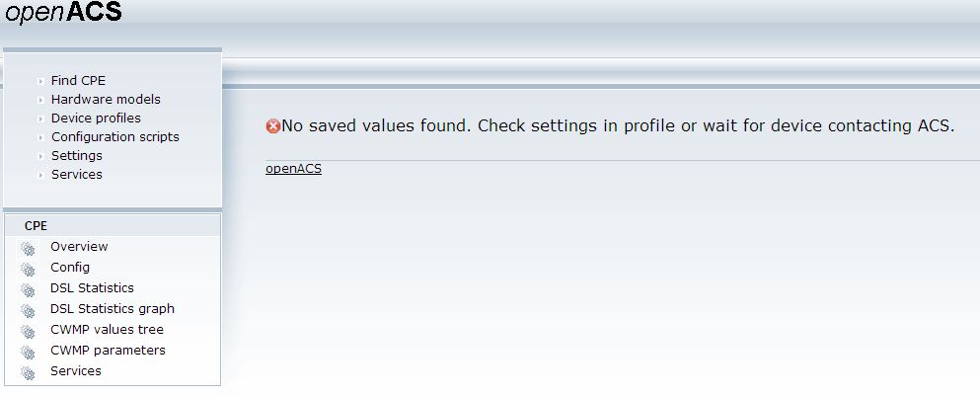This screenshot has height=397, width=980.
Task: Click the gear icon beside CWMP parameters
Action: 28,352
